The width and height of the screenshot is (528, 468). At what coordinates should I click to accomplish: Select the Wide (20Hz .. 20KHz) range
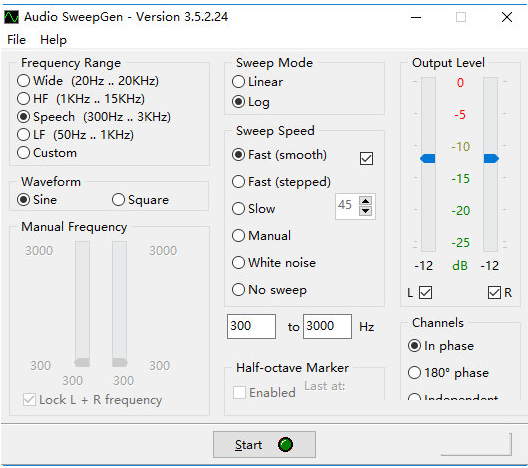tap(88, 81)
